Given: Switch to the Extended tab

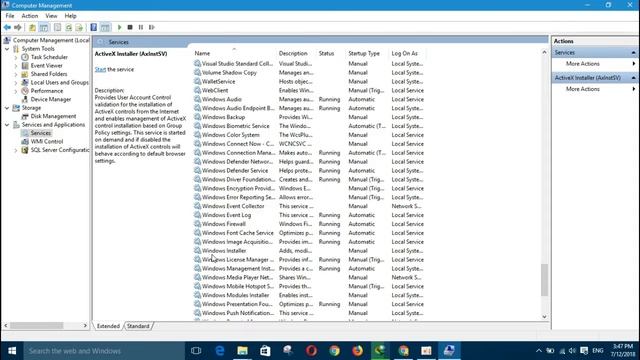Looking at the screenshot, I should (108, 326).
